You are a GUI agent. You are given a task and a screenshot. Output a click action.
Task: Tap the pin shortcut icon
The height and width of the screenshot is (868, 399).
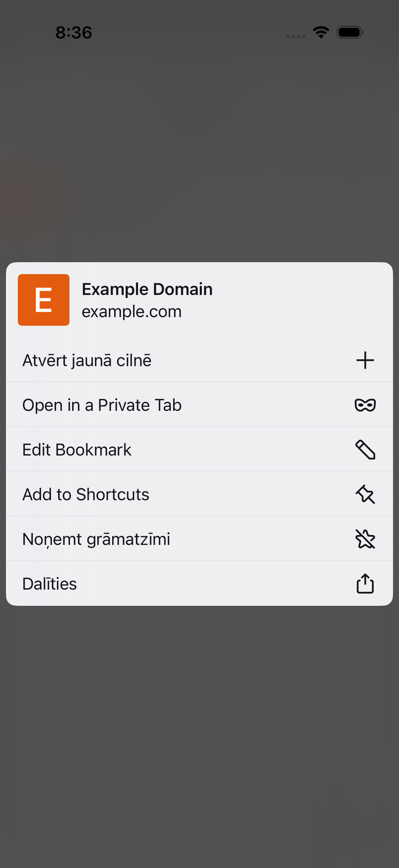(365, 494)
